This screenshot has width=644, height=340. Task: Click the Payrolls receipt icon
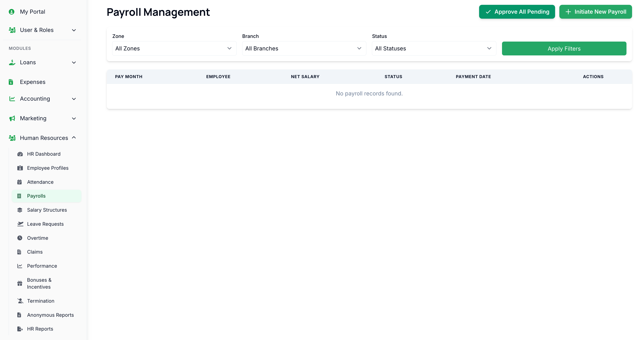tap(19, 196)
